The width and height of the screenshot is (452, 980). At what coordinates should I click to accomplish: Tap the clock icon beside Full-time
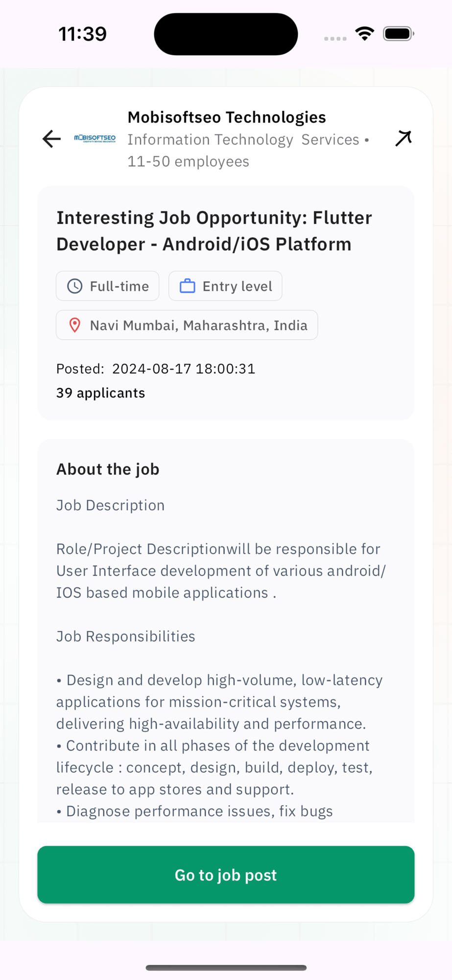[74, 286]
